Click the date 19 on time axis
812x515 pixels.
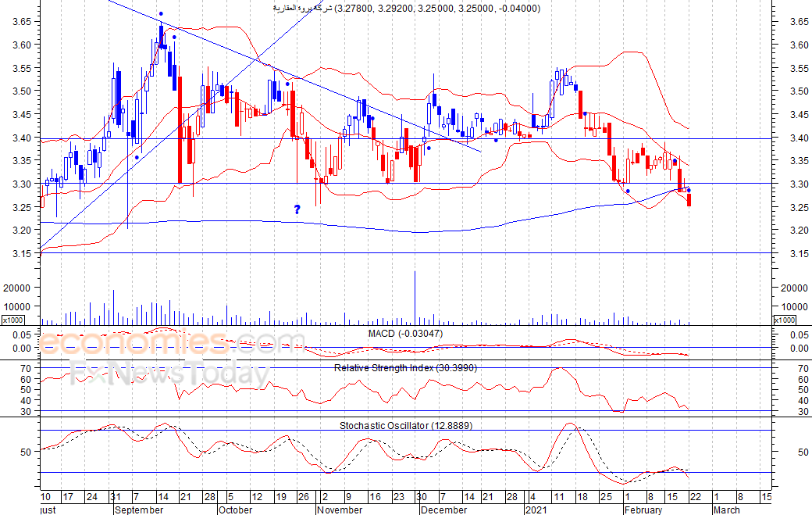click(x=280, y=497)
